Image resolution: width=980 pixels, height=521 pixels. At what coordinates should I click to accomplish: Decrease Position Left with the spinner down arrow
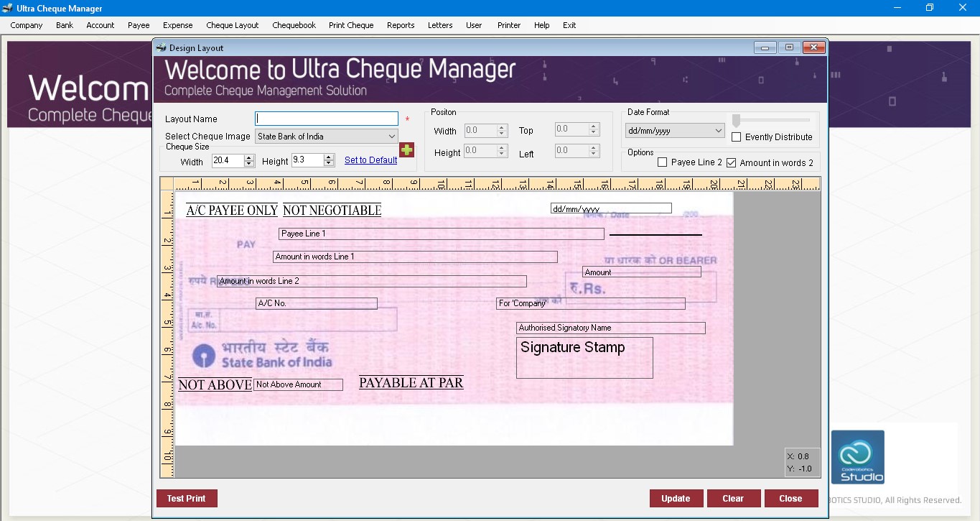click(594, 153)
